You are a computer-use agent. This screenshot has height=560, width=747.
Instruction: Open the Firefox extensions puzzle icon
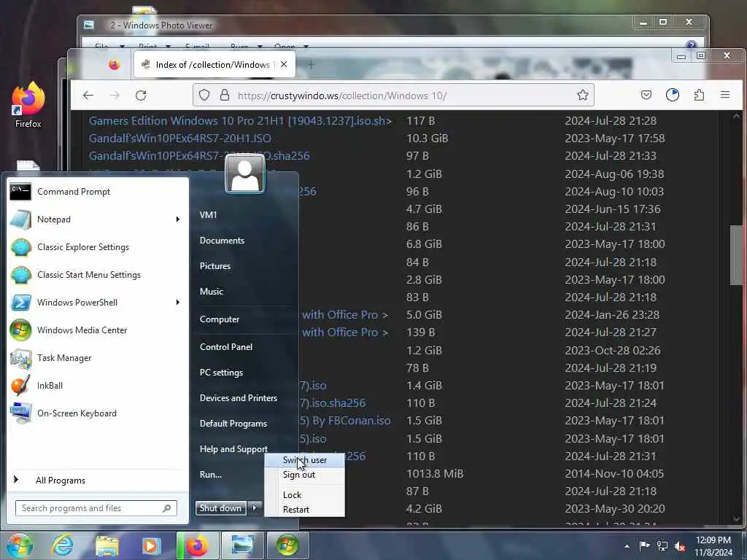699,96
